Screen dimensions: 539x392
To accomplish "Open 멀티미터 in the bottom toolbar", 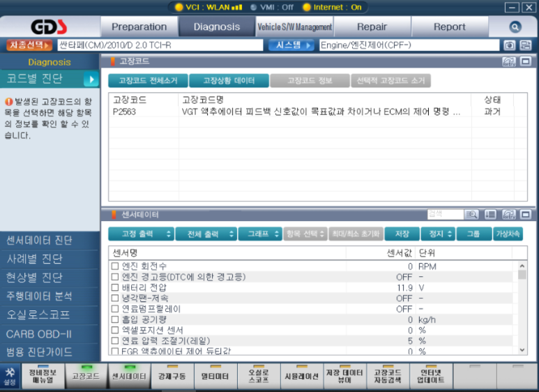I will pos(215,376).
